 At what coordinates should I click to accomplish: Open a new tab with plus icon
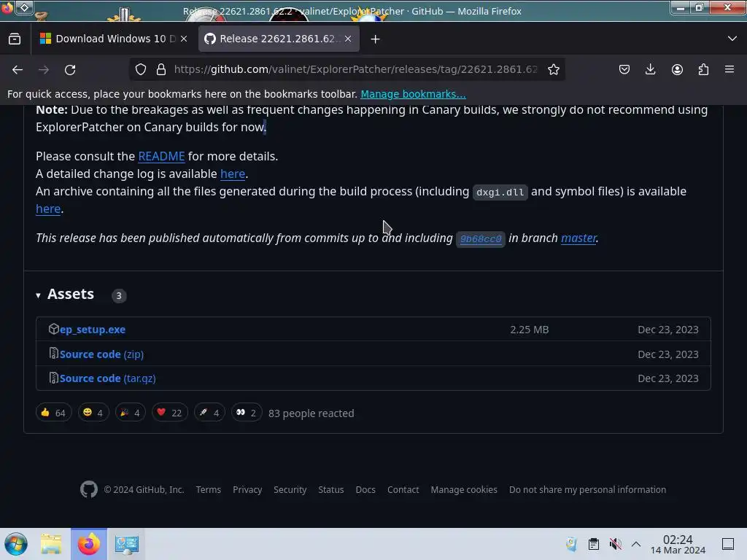[376, 39]
